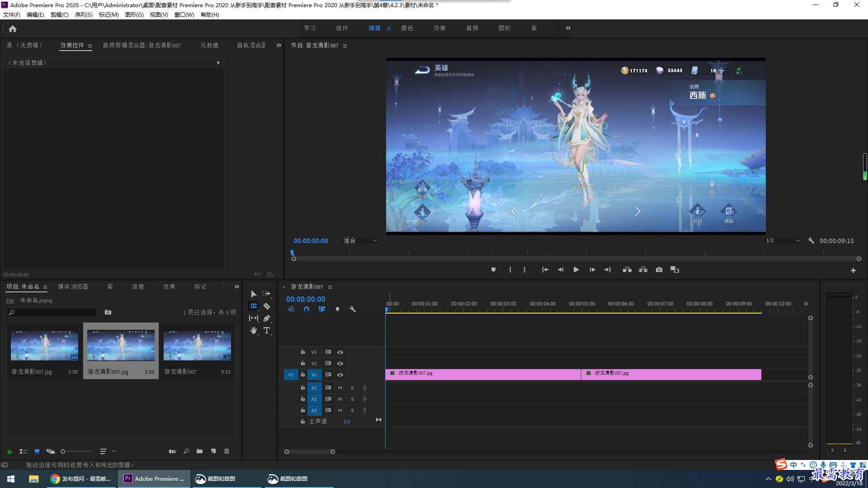Hide track V2 output eye
Image resolution: width=868 pixels, height=488 pixels.
[340, 363]
